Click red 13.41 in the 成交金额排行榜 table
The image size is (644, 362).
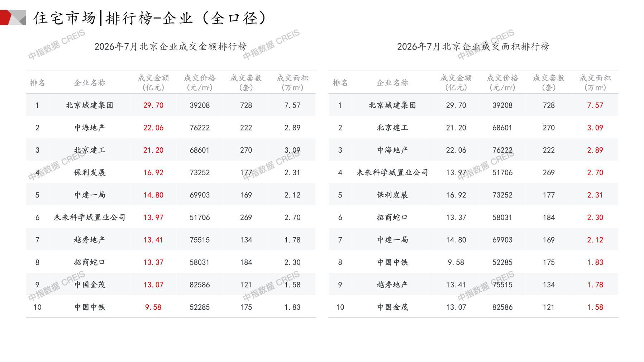click(x=153, y=240)
